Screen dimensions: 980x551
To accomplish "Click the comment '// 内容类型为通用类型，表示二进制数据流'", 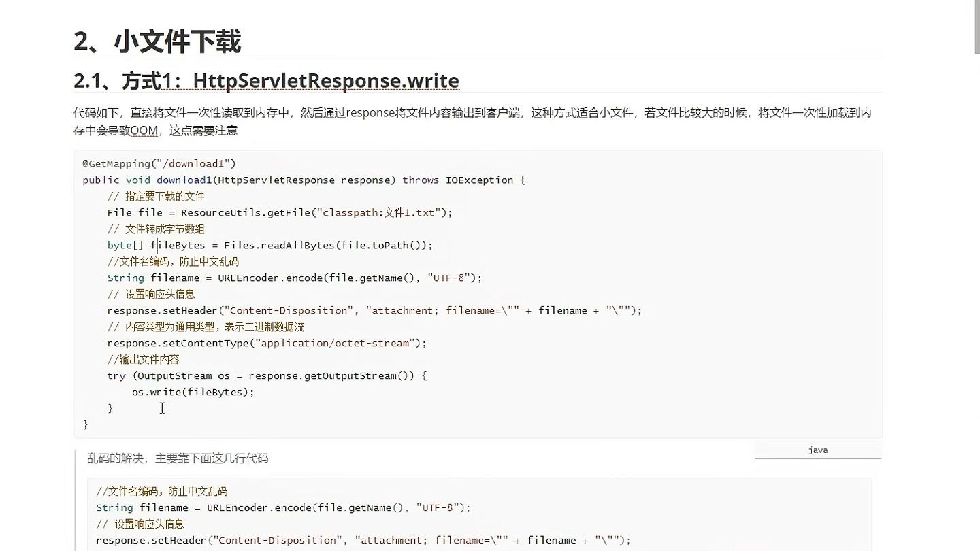I will (206, 327).
